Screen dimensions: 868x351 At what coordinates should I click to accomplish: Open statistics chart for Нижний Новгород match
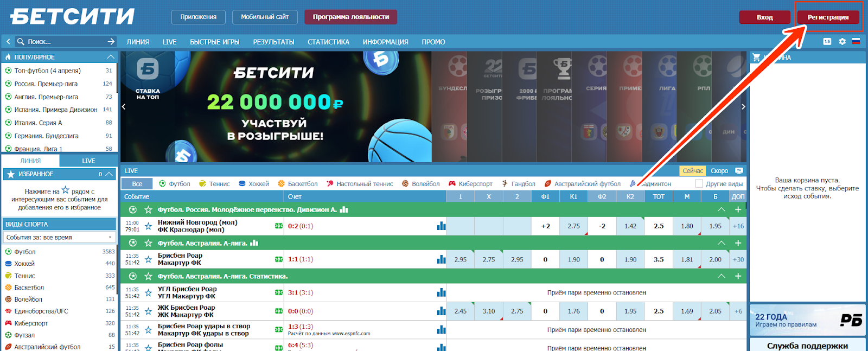(441, 226)
